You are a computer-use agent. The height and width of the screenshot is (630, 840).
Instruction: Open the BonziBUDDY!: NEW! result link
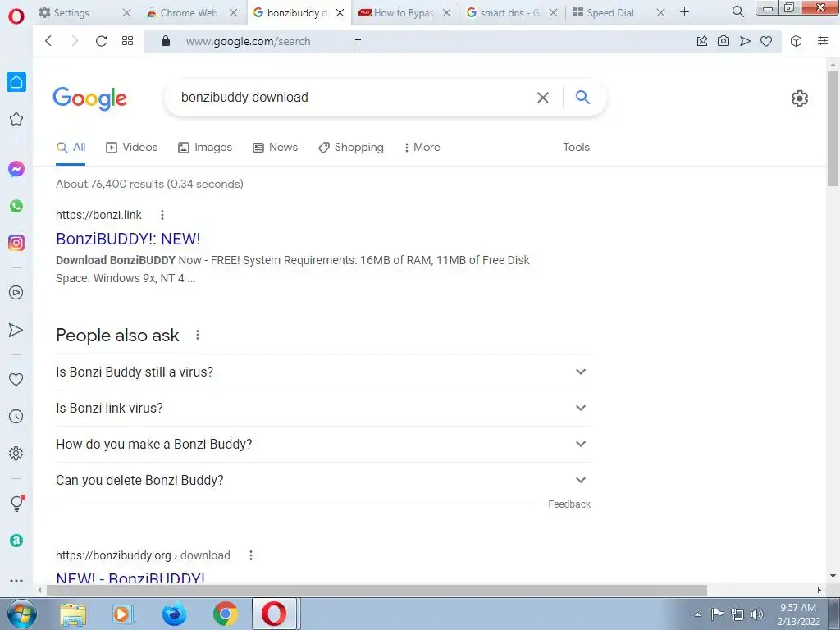pyautogui.click(x=128, y=239)
